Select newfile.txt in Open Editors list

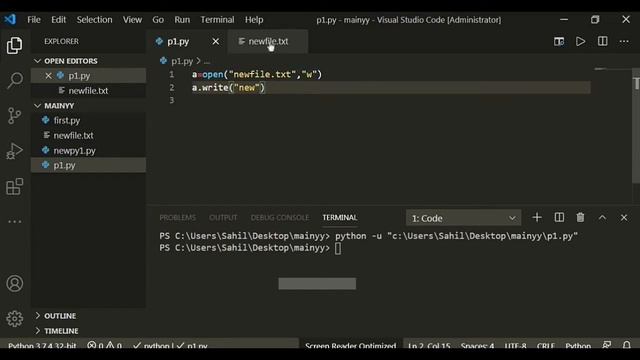pos(89,91)
